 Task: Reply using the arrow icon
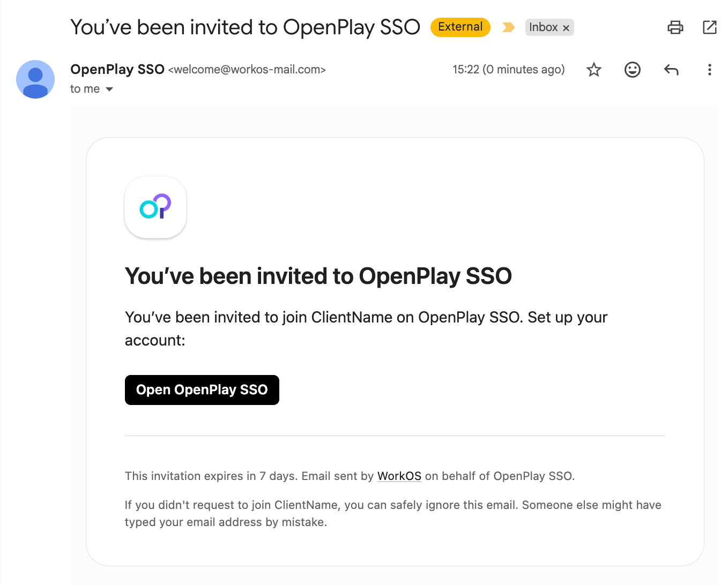pyautogui.click(x=671, y=70)
